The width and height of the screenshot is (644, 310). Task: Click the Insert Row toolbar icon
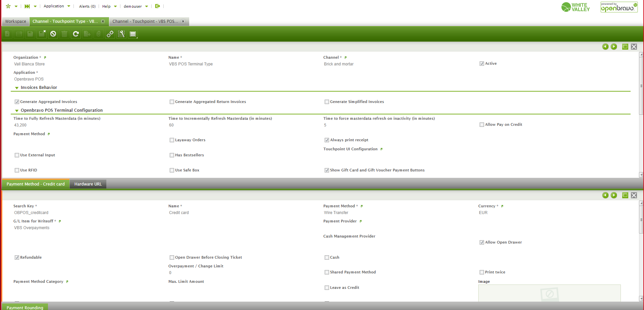[x=19, y=34]
